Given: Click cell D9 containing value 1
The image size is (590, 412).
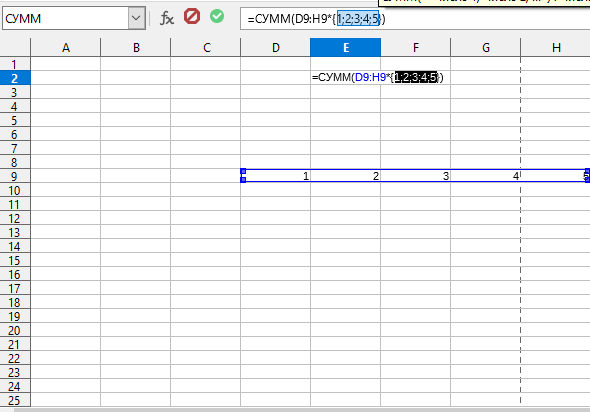Looking at the screenshot, I should pos(276,176).
